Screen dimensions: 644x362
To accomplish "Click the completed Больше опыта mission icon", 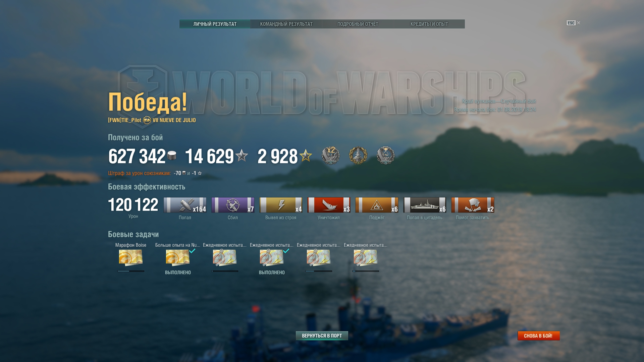I will pyautogui.click(x=178, y=257).
